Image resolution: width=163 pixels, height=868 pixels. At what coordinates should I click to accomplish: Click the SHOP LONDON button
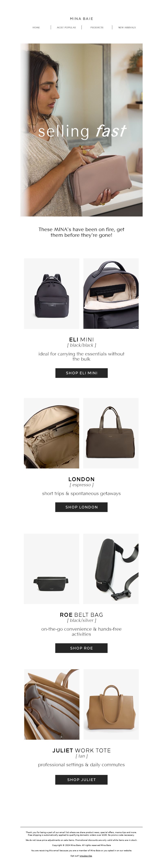point(81,507)
